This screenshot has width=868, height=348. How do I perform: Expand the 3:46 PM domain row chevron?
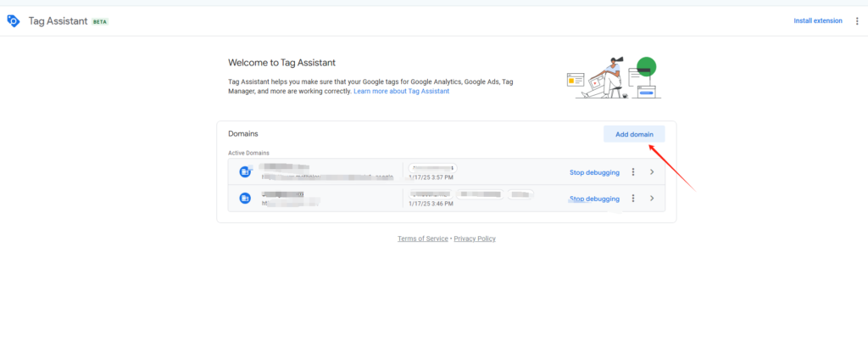click(652, 199)
